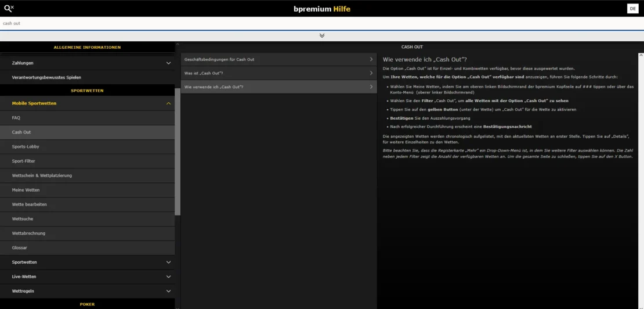Open the DE language selector

click(x=632, y=9)
